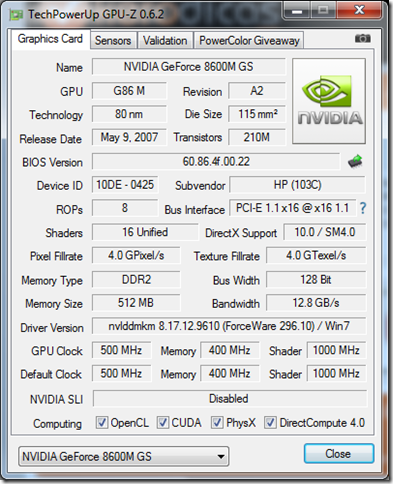Switch to the Graphics Card tab
393x484 pixels.
(x=50, y=39)
